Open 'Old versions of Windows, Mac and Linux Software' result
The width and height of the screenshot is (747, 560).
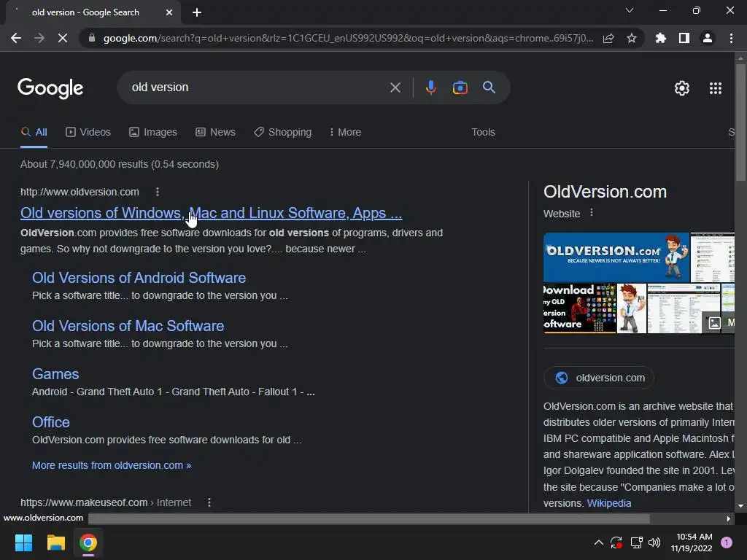(x=211, y=213)
